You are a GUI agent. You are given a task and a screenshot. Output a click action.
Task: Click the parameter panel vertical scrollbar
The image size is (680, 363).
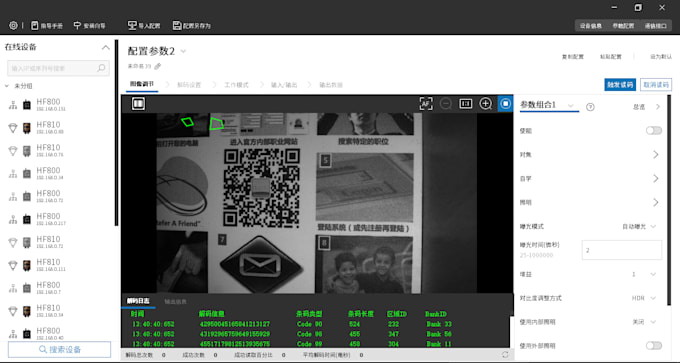click(669, 199)
